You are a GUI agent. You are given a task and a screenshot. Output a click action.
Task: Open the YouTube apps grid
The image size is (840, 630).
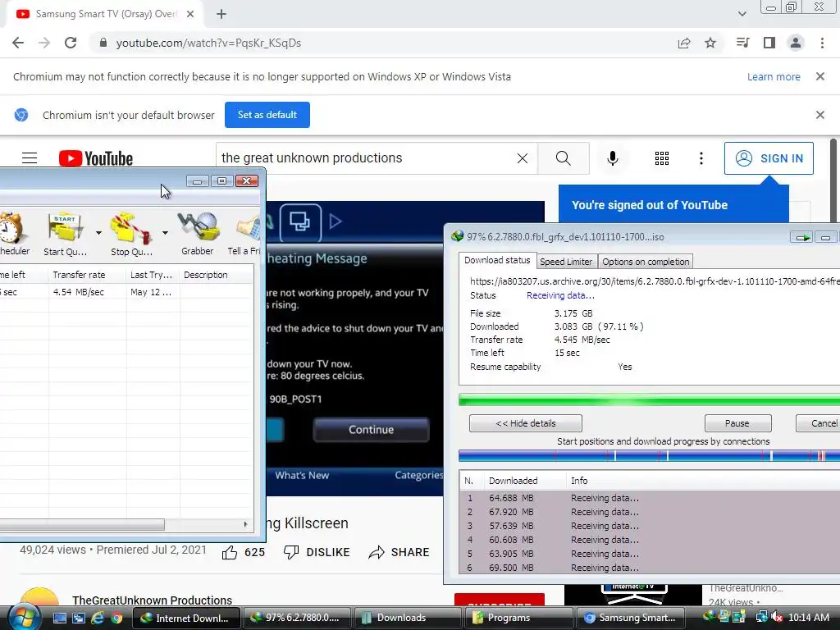[x=662, y=158]
